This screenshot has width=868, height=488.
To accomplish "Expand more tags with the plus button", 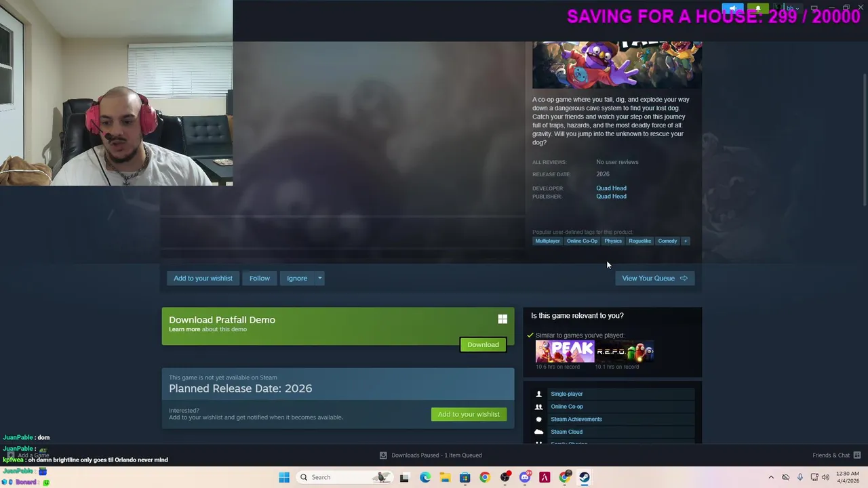I will pos(686,241).
